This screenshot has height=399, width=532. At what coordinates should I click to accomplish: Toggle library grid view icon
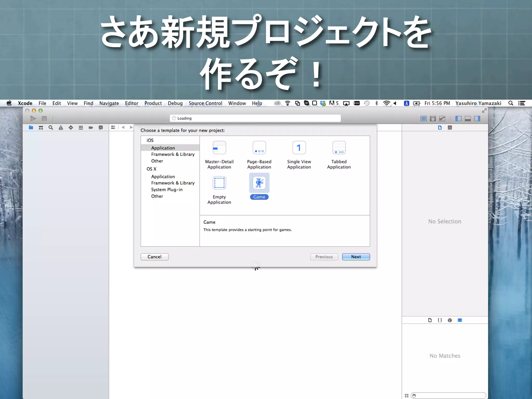pyautogui.click(x=407, y=396)
